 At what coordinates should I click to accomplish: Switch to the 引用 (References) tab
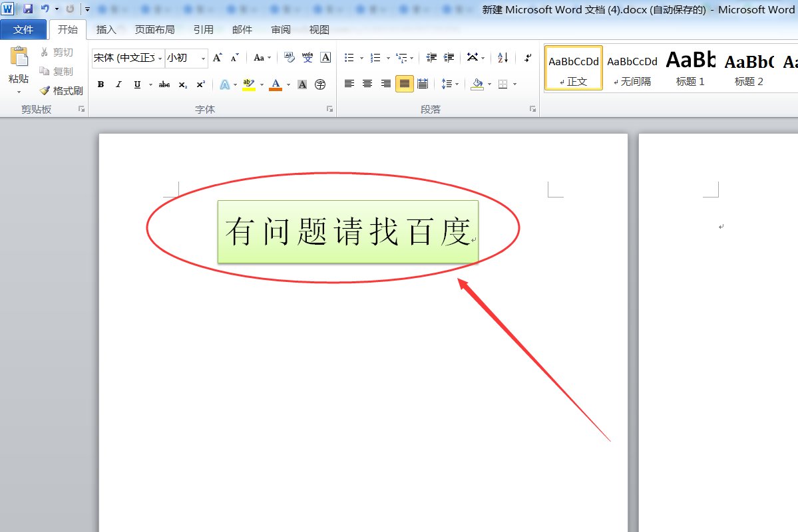click(x=203, y=29)
